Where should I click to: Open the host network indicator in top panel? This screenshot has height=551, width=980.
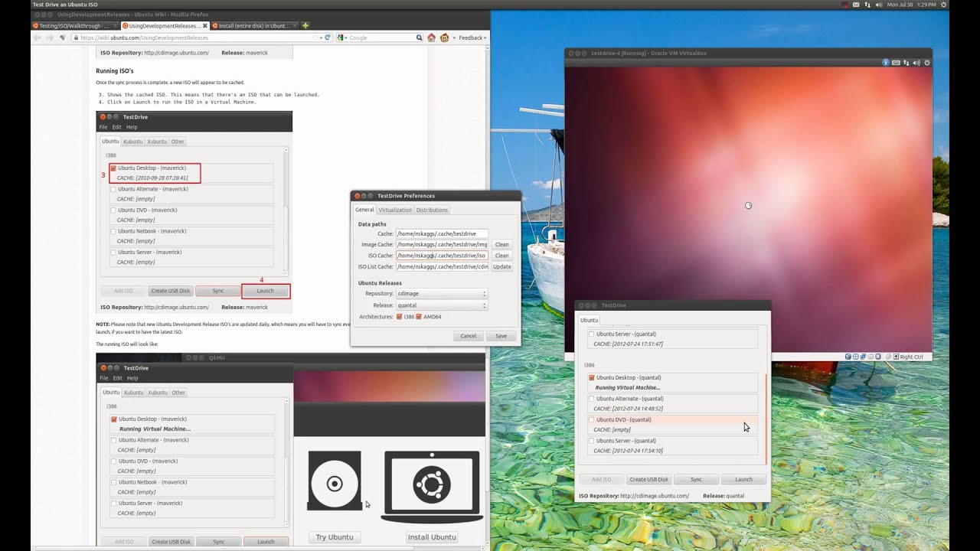point(867,5)
